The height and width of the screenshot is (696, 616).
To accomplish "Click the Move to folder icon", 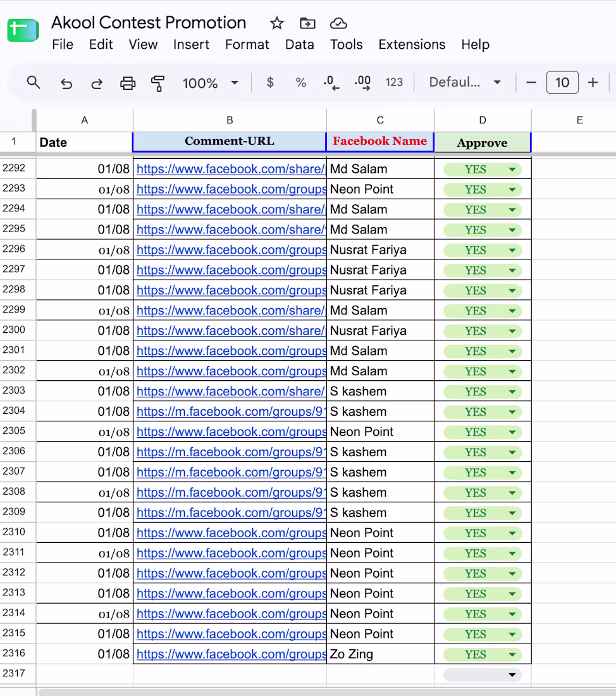I will 307,23.
